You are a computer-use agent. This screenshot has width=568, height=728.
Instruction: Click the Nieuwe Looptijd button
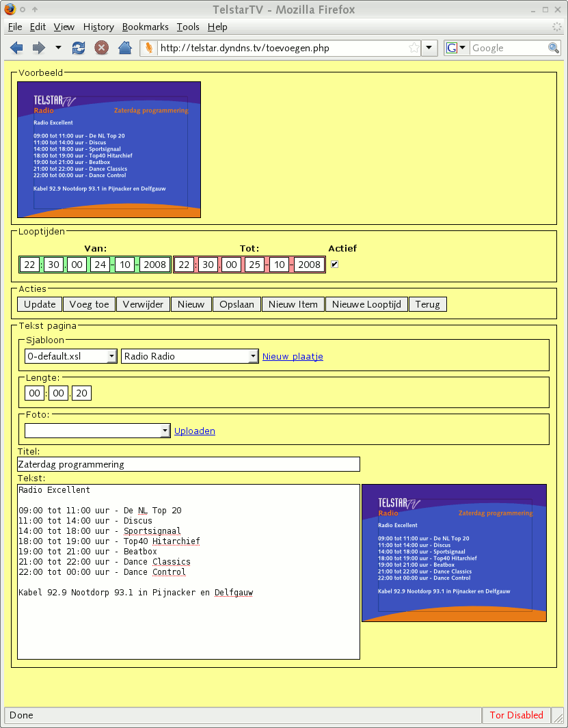click(366, 304)
